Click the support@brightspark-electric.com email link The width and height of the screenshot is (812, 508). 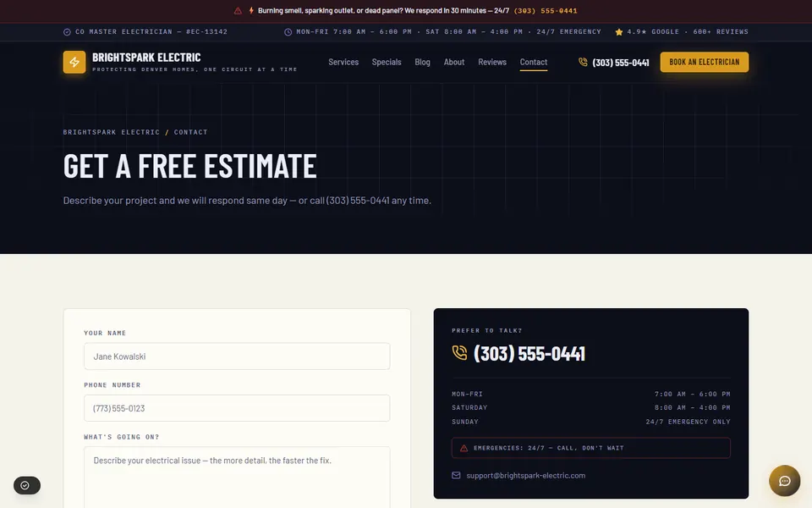pos(525,475)
